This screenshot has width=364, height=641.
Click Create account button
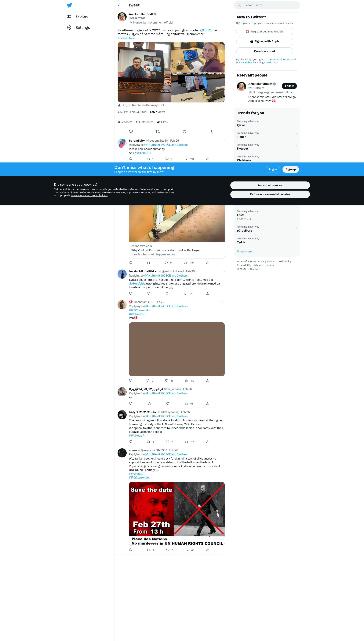[264, 51]
